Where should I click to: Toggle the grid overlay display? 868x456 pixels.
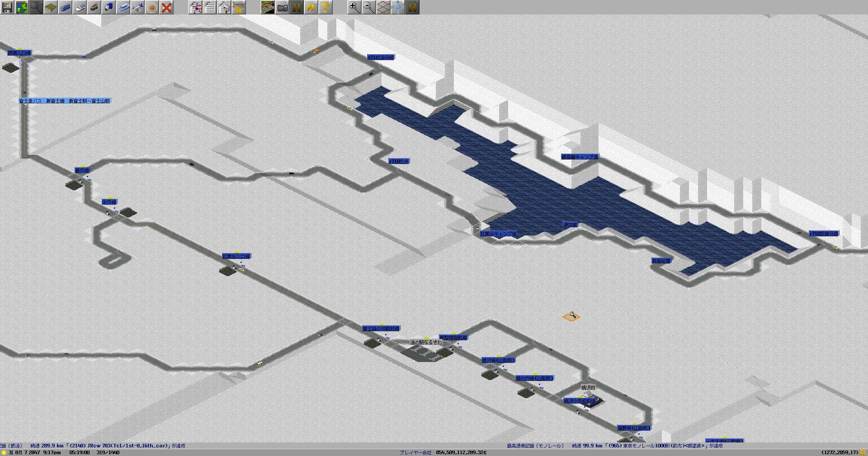click(x=383, y=7)
